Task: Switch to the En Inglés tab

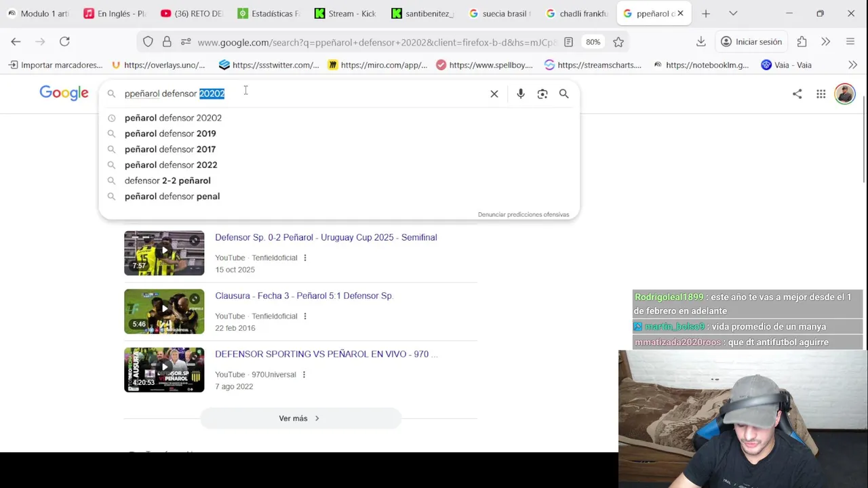Action: point(115,14)
